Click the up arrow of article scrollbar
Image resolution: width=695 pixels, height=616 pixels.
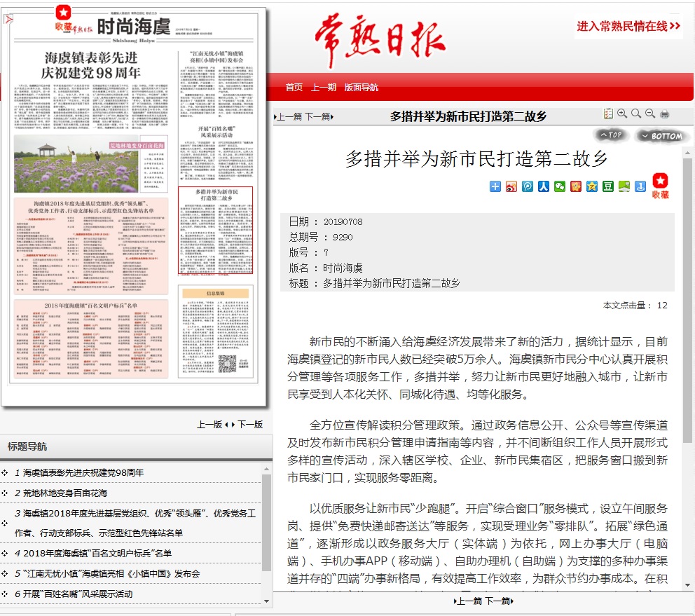point(687,153)
